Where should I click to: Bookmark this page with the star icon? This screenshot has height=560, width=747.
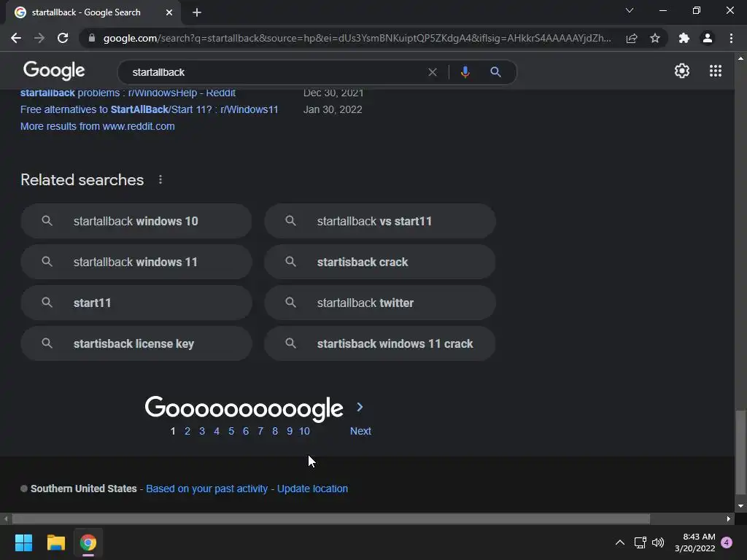coord(655,38)
